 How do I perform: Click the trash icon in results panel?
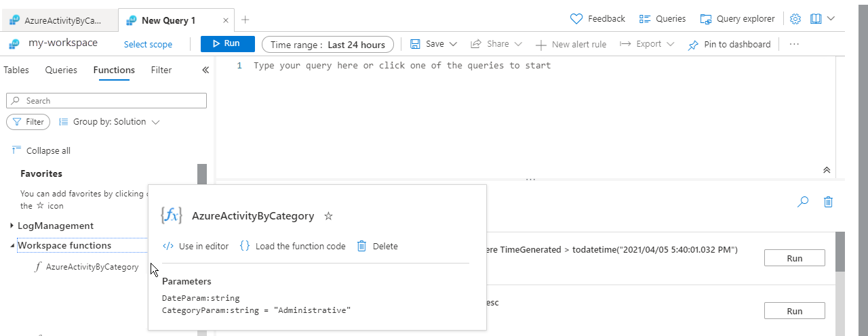(828, 201)
